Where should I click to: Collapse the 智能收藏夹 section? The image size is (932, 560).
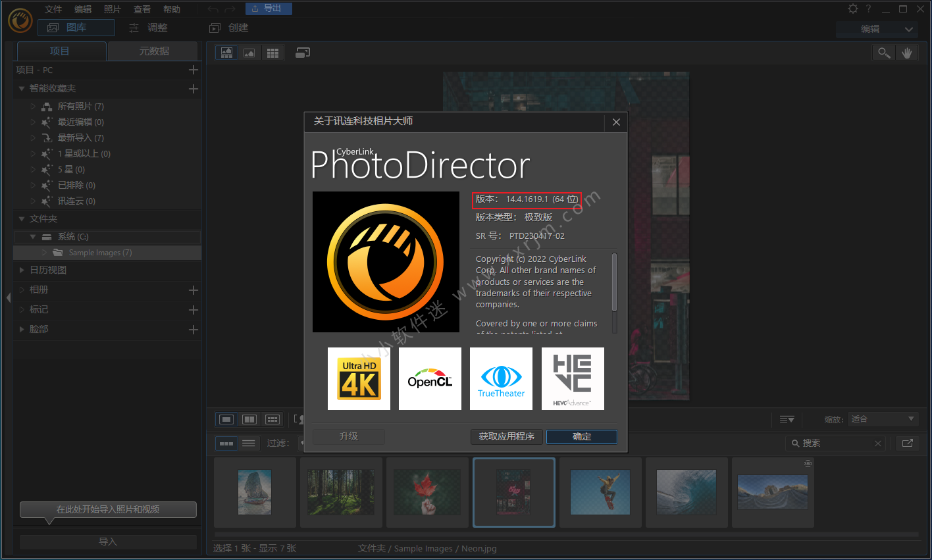[22, 88]
